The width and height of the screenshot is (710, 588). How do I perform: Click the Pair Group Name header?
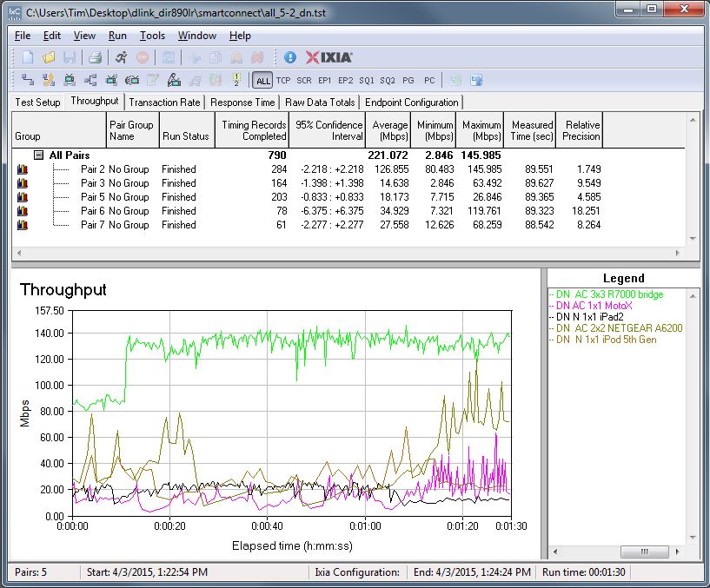pyautogui.click(x=133, y=130)
